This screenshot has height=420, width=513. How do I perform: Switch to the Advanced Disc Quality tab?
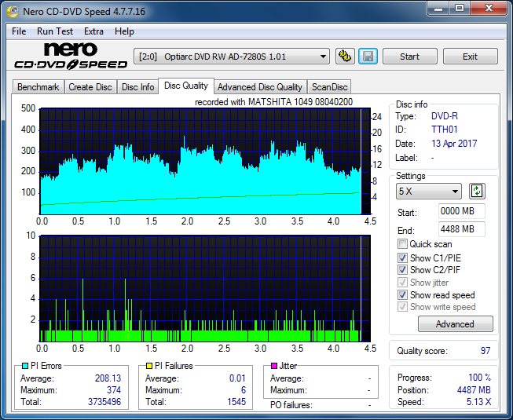pyautogui.click(x=259, y=87)
